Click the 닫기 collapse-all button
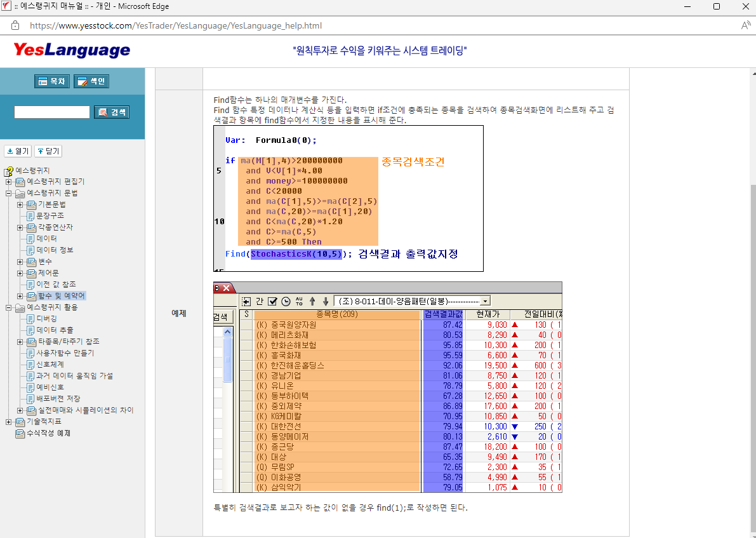Screen dimensions: 756x538 point(48,151)
